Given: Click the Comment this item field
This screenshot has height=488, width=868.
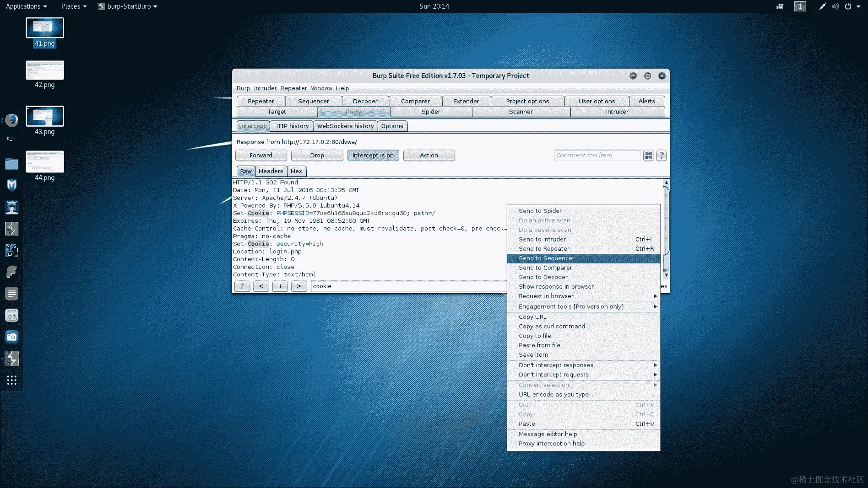Looking at the screenshot, I should [597, 156].
